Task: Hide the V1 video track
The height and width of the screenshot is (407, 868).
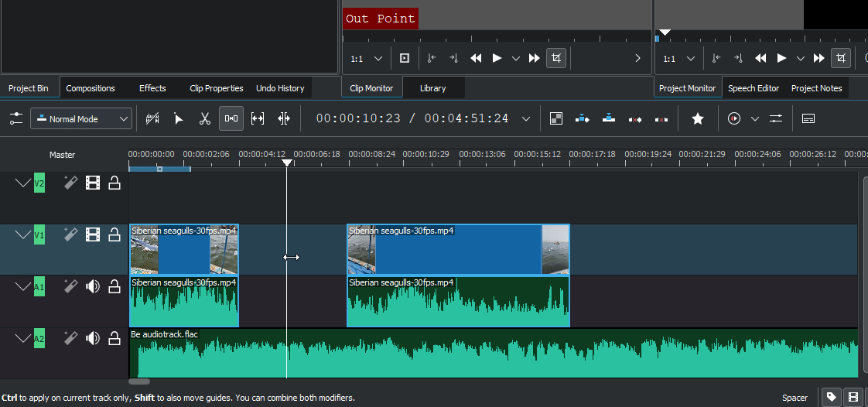Action: (x=93, y=234)
